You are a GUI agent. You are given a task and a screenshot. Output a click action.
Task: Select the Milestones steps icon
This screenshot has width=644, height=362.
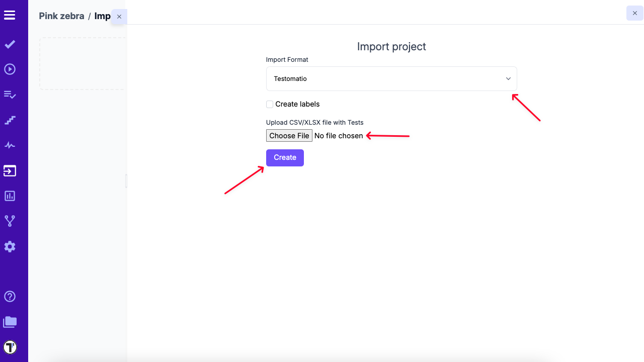tap(10, 120)
